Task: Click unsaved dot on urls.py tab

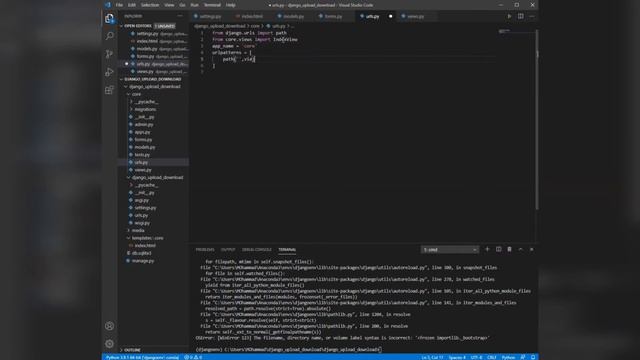Action: 390,16
